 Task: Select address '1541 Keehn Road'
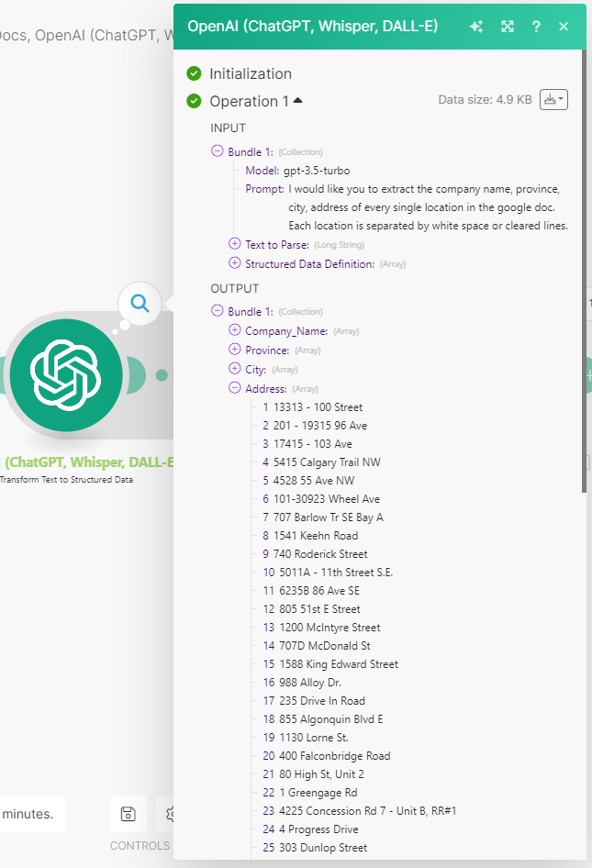316,535
